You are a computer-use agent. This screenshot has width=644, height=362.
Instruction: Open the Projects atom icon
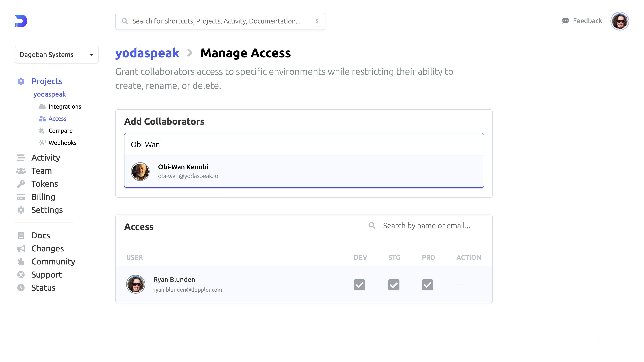click(x=21, y=81)
